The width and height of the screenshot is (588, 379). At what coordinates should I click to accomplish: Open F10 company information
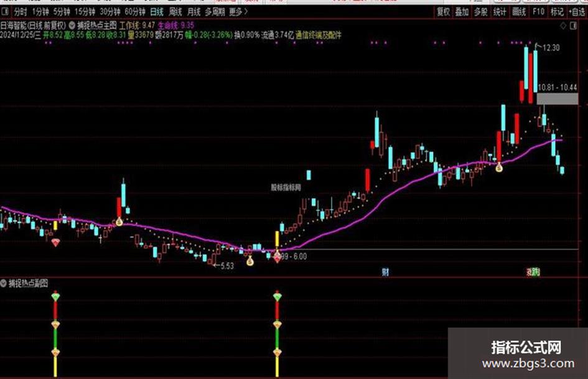coord(538,12)
